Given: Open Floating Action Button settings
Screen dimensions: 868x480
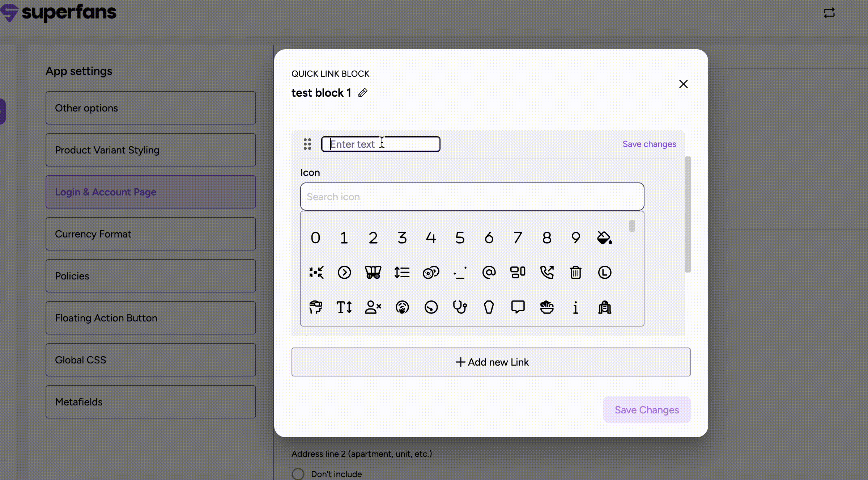Looking at the screenshot, I should [150, 318].
